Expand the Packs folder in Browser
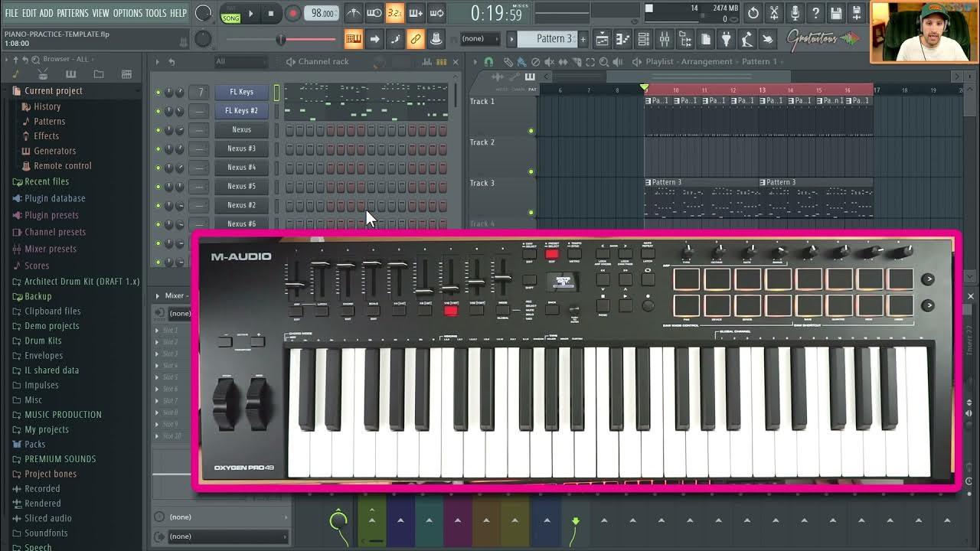 pos(28,444)
